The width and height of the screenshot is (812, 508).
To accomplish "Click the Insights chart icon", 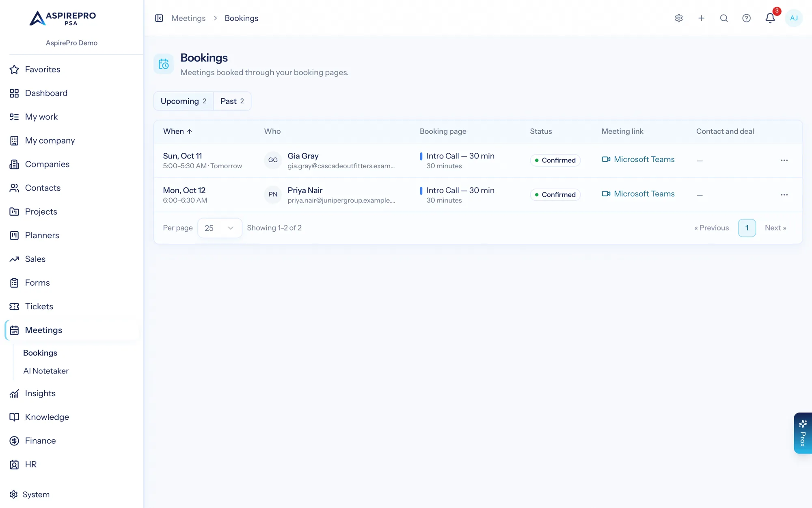I will pyautogui.click(x=14, y=393).
